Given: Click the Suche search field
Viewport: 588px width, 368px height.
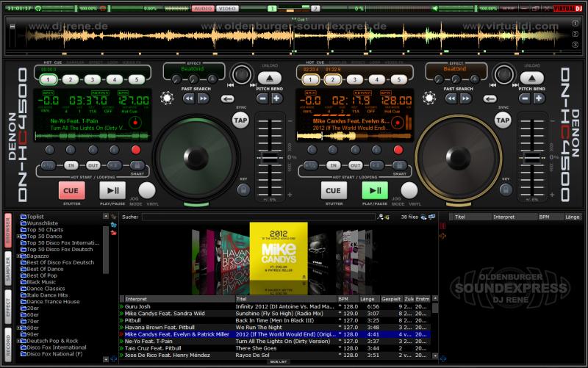Looking at the screenshot, I should [x=259, y=217].
